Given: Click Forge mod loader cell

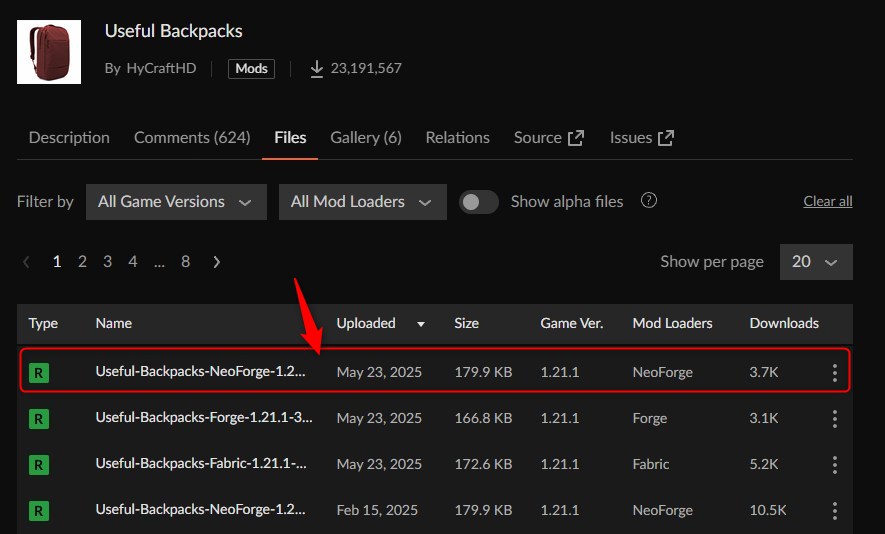Looking at the screenshot, I should tap(650, 418).
